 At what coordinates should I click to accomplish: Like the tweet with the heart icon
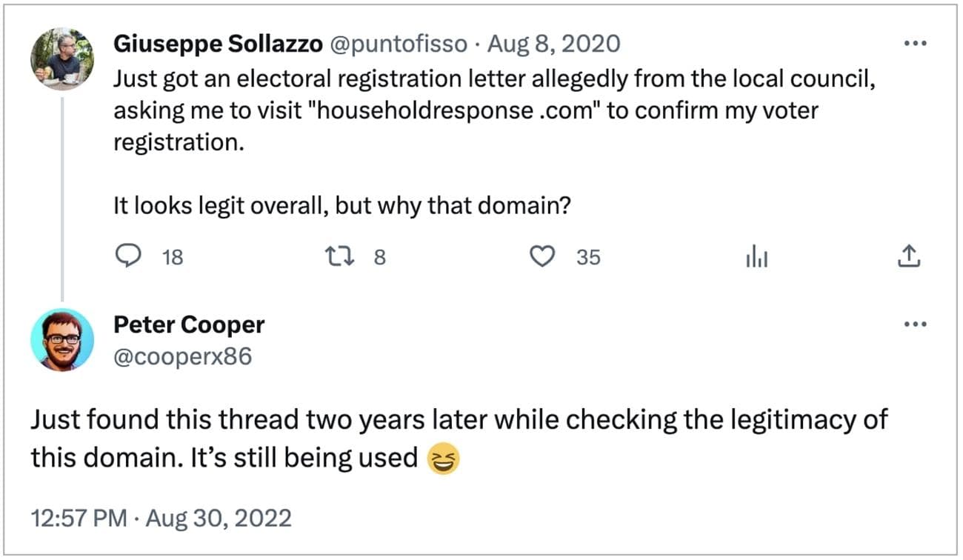click(x=544, y=256)
